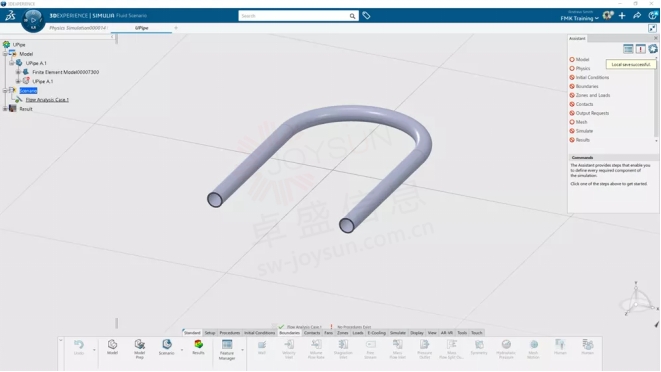Click the share arrow icon

(637, 16)
